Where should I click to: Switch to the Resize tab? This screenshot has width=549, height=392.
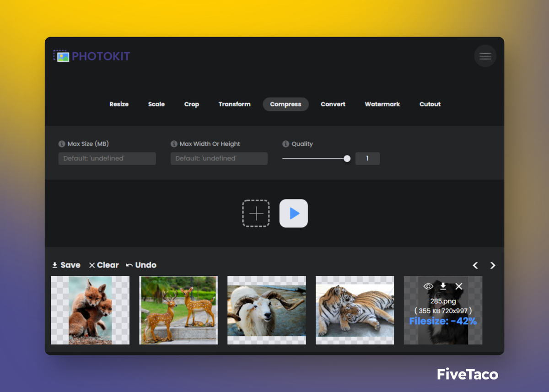[x=119, y=104]
